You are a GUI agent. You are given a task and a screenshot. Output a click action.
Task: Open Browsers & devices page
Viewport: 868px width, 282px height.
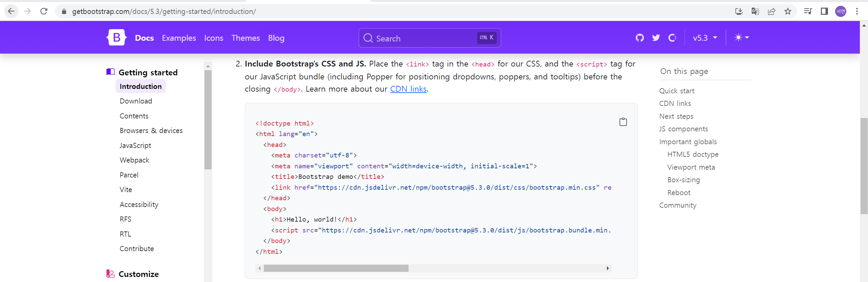[151, 131]
